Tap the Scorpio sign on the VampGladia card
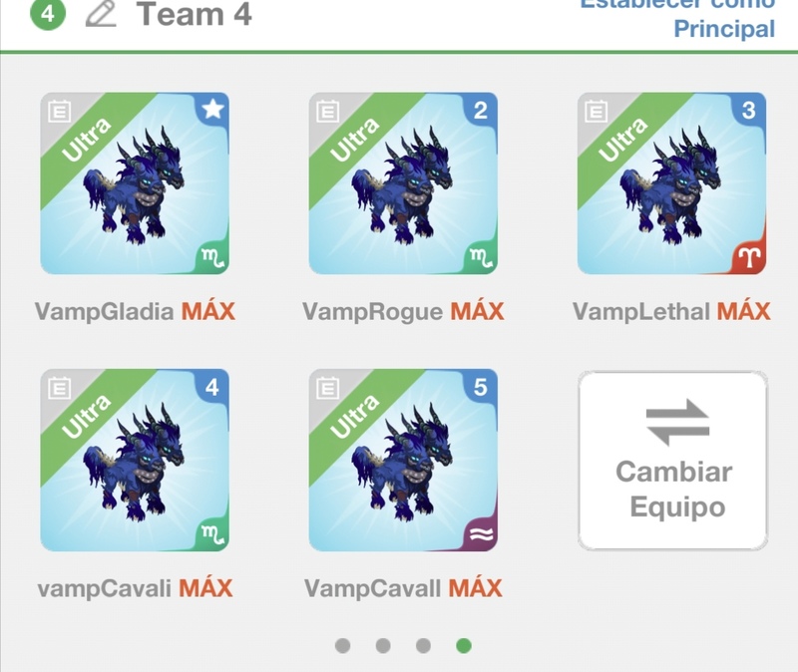798x672 pixels. pos(212,257)
